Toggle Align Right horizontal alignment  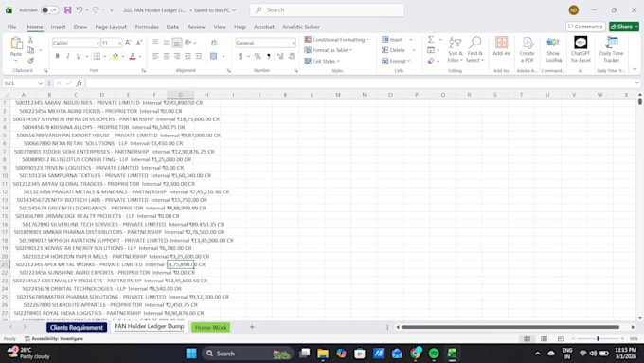coord(177,56)
